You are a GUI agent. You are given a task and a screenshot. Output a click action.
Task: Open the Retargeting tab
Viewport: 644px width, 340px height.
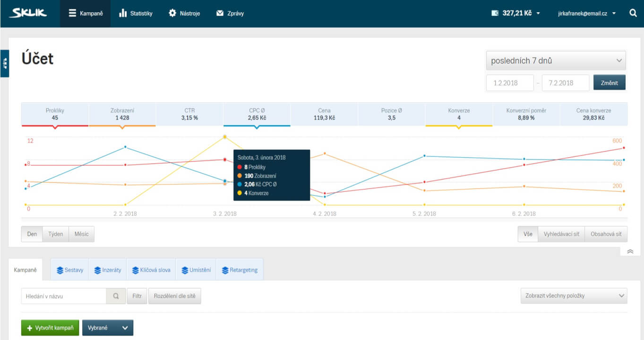(239, 270)
